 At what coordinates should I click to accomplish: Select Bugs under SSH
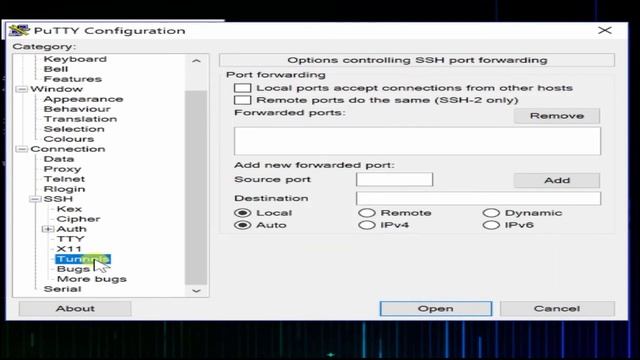[73, 269]
